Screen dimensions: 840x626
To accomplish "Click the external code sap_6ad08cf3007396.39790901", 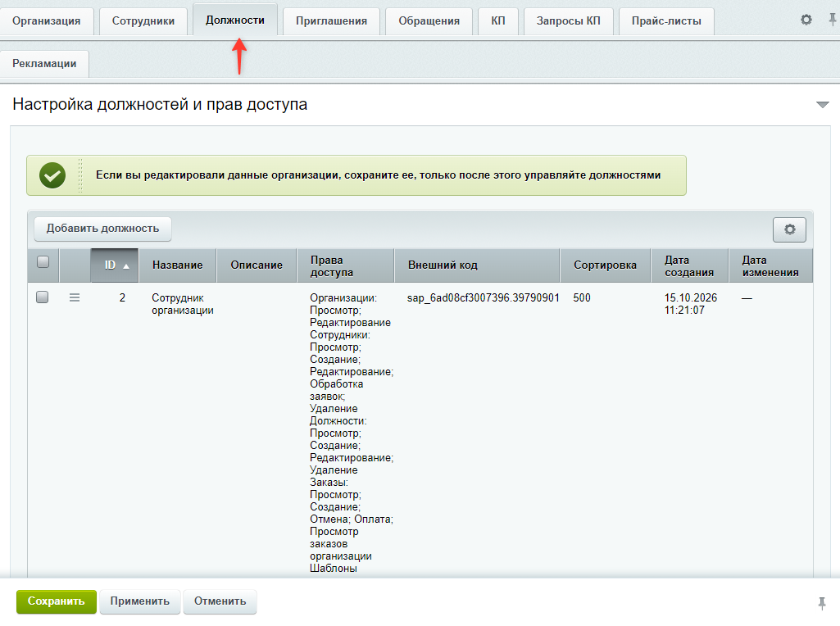I will pos(484,297).
